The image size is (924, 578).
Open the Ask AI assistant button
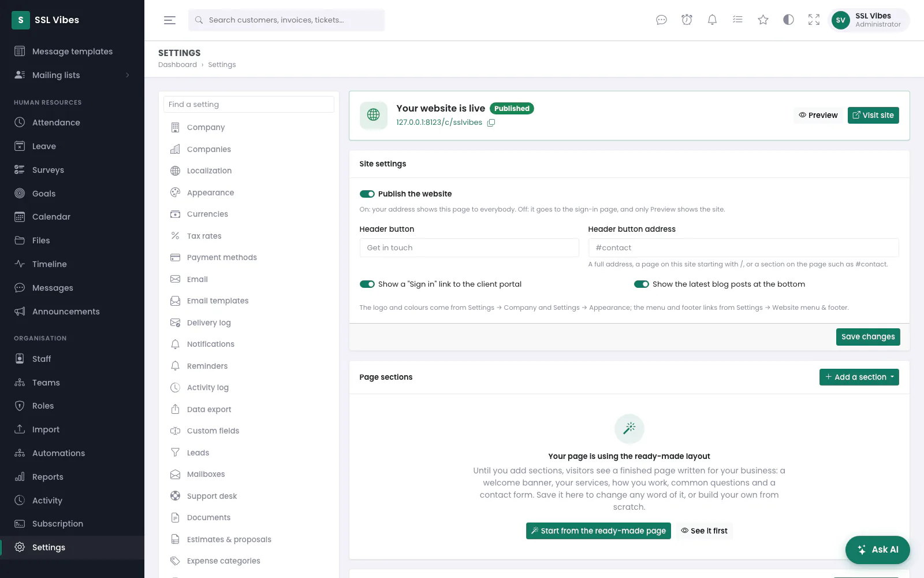[x=878, y=550]
